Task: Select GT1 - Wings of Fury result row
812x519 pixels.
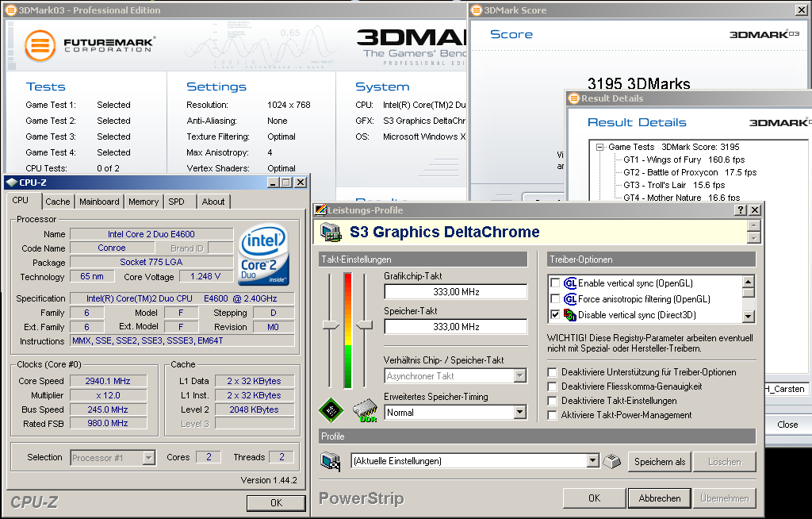Action: point(684,160)
